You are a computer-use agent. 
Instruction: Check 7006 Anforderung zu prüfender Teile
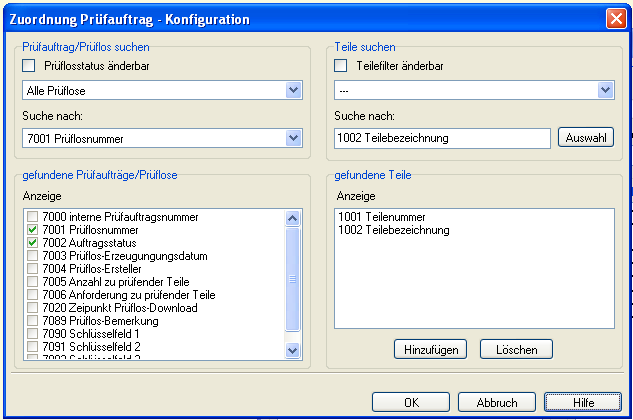pos(32,294)
